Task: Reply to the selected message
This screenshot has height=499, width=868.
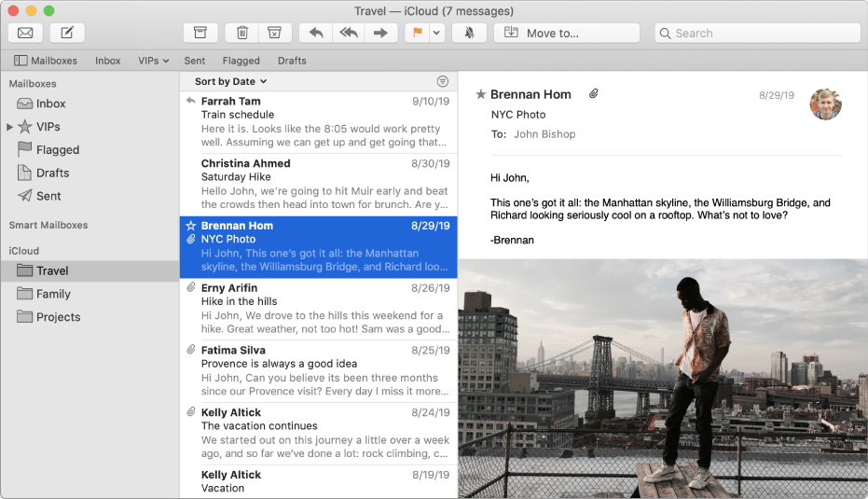Action: (315, 33)
